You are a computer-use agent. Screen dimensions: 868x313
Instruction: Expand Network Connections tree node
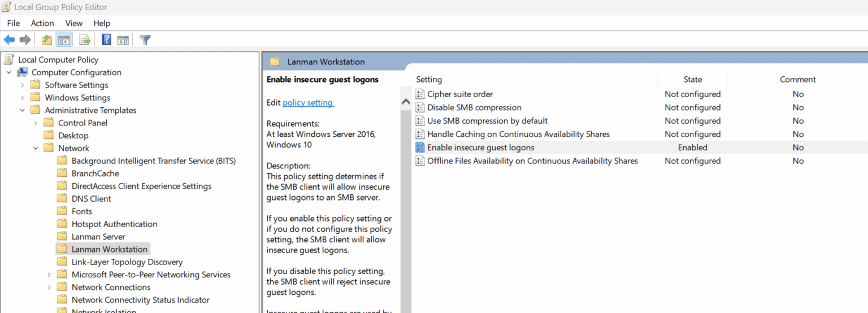tap(49, 287)
